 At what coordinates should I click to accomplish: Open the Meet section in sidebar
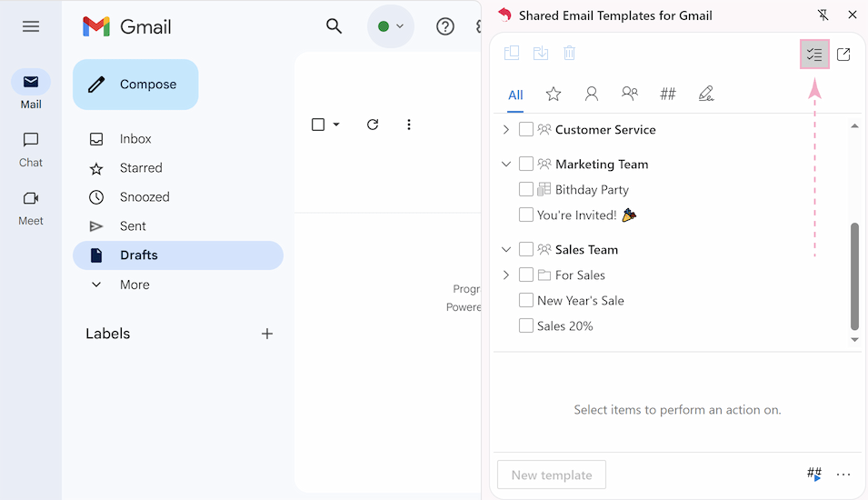tap(30, 208)
